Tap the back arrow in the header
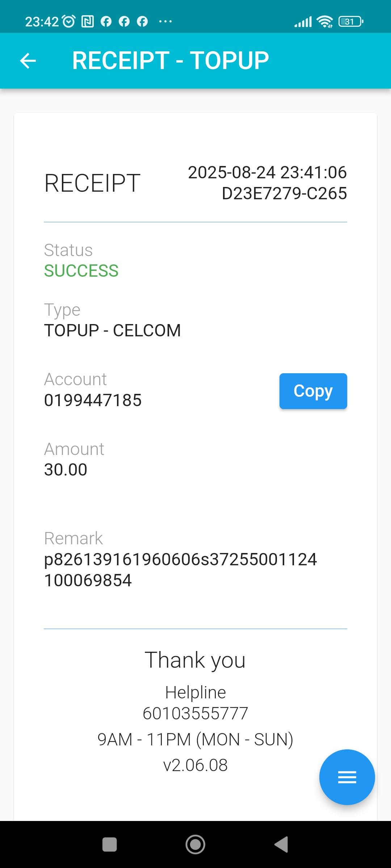Screen dimensions: 391x868 (x=28, y=60)
